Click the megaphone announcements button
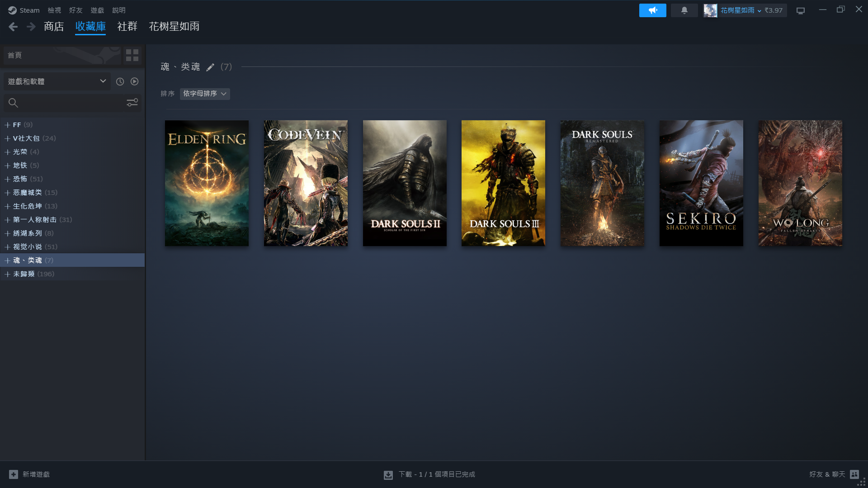Viewport: 868px width, 488px height. coord(652,10)
